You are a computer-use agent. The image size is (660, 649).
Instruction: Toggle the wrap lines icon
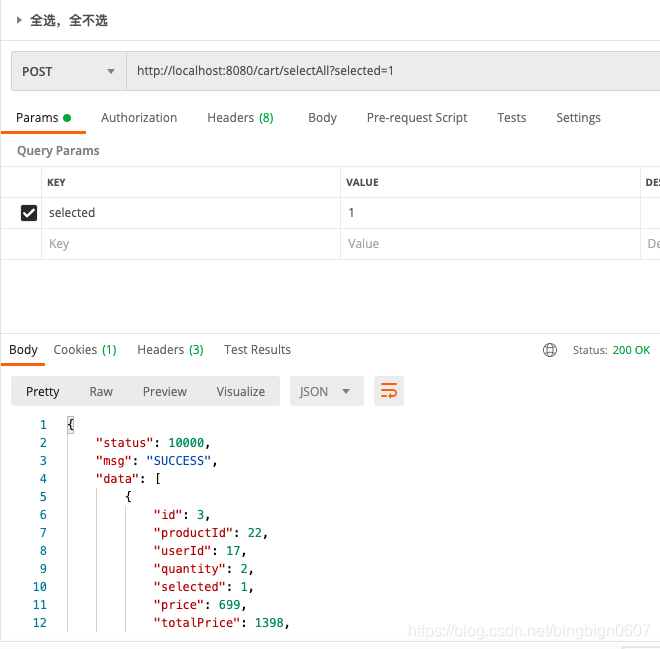[389, 391]
